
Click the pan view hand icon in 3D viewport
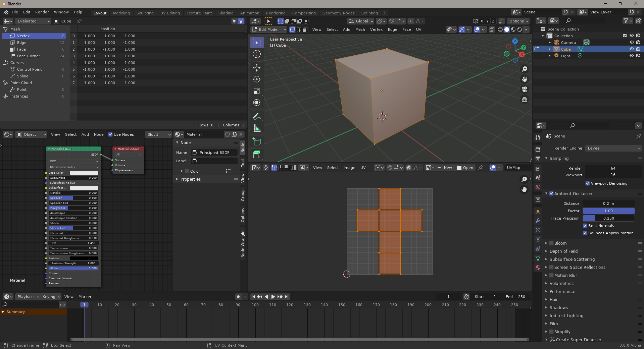pos(525,79)
